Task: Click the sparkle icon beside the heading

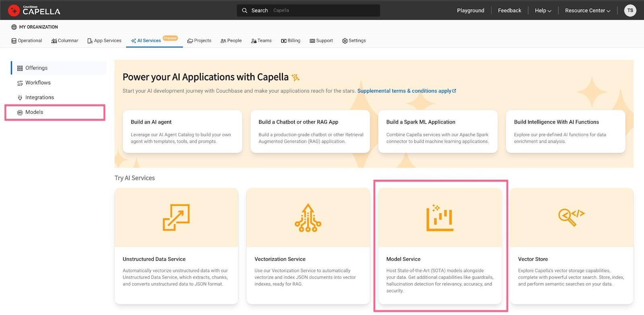Action: (295, 77)
